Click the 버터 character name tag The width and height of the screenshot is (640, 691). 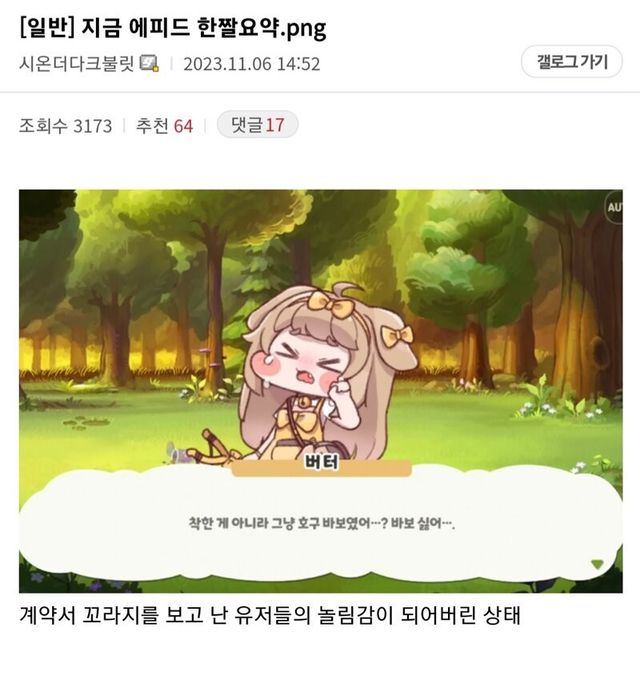pos(321,464)
